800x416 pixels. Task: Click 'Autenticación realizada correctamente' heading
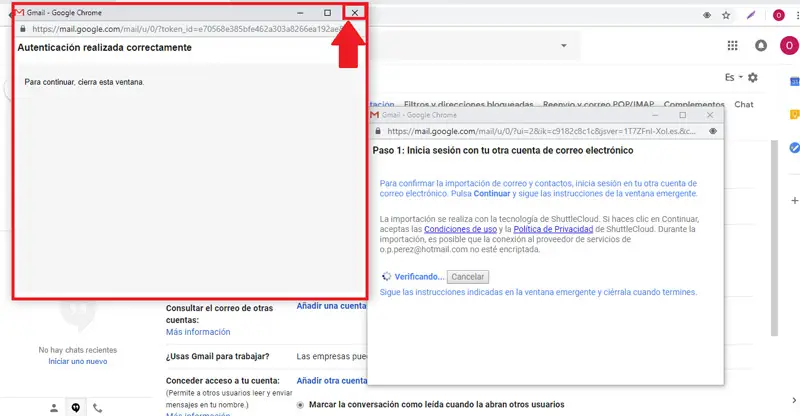pyautogui.click(x=105, y=47)
